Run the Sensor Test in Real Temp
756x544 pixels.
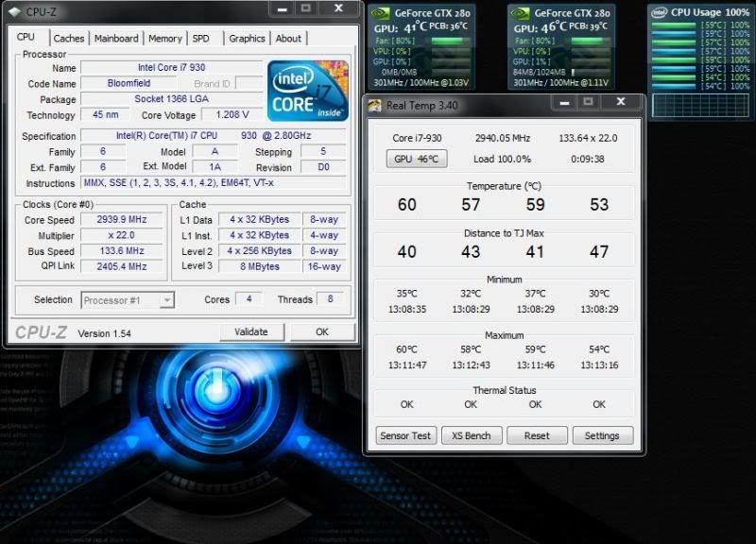(405, 435)
